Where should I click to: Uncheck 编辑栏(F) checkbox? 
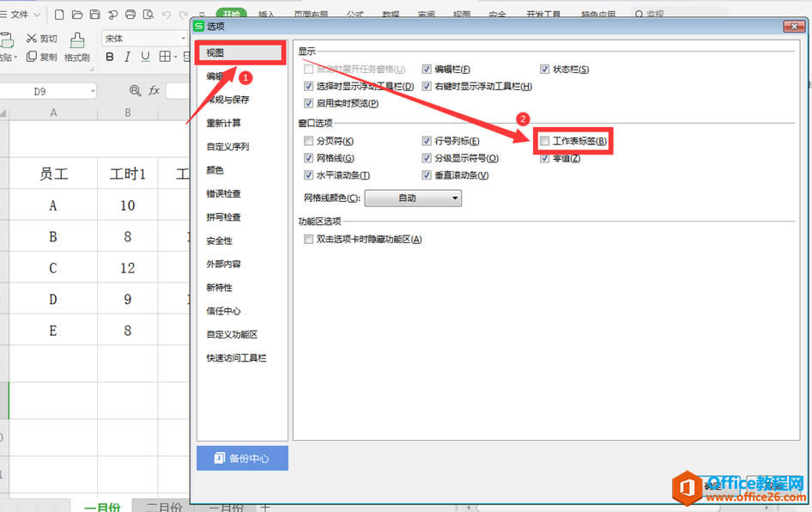427,69
